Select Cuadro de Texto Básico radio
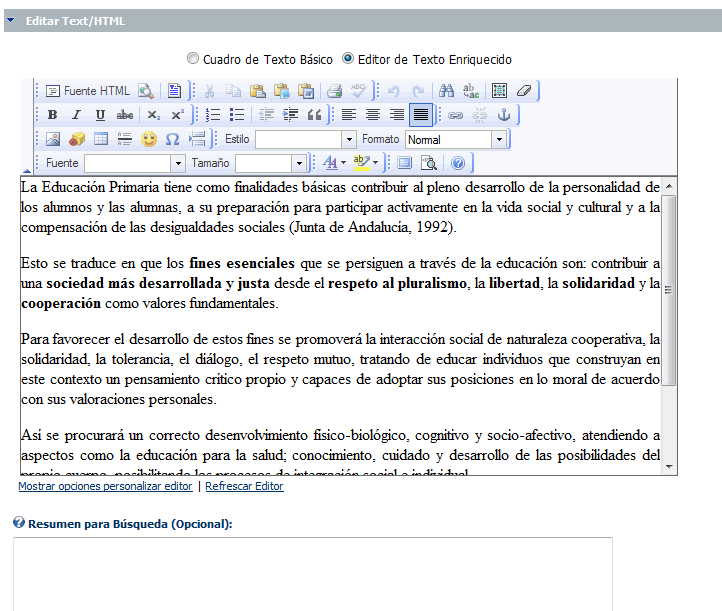The height and width of the screenshot is (611, 722). coord(193,58)
